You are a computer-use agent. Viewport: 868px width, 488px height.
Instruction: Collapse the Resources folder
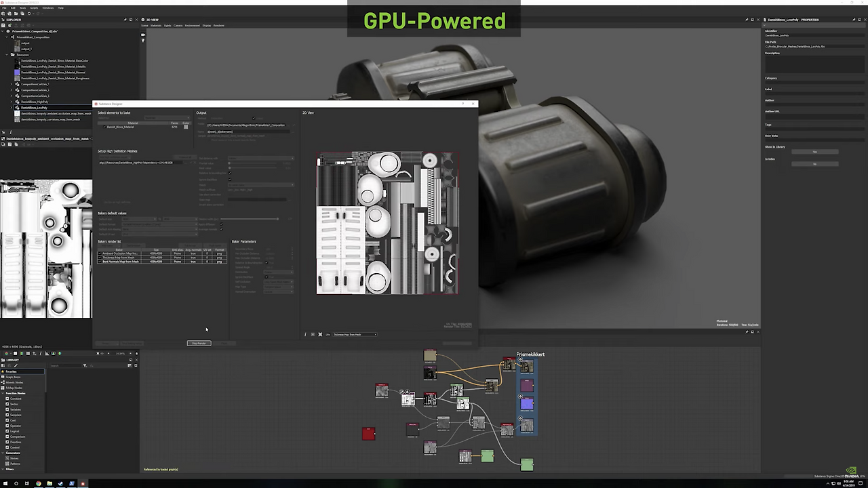point(7,55)
